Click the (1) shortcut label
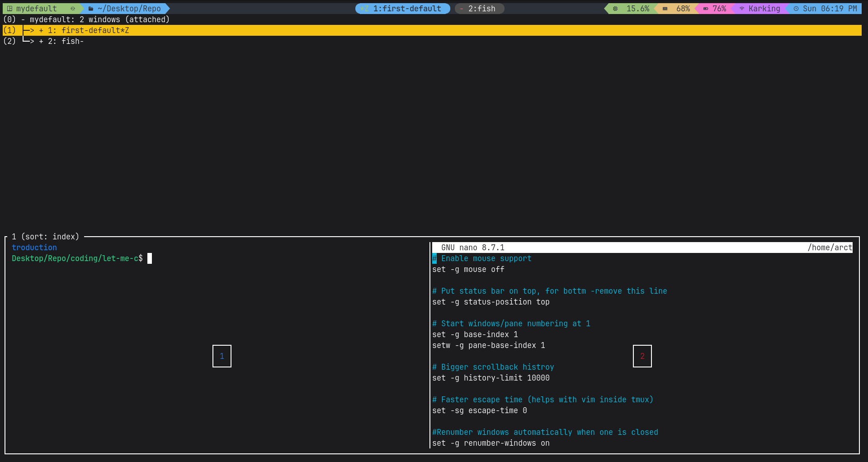 (9, 30)
